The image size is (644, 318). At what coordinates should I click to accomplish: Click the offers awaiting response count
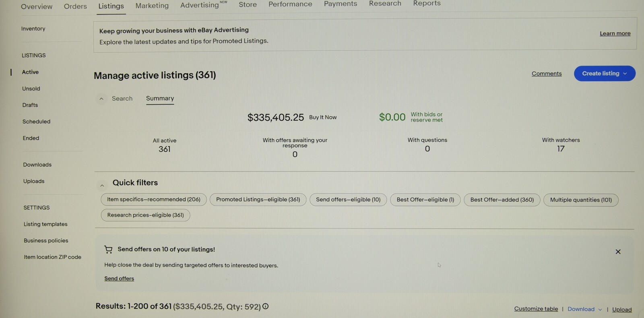tap(295, 155)
